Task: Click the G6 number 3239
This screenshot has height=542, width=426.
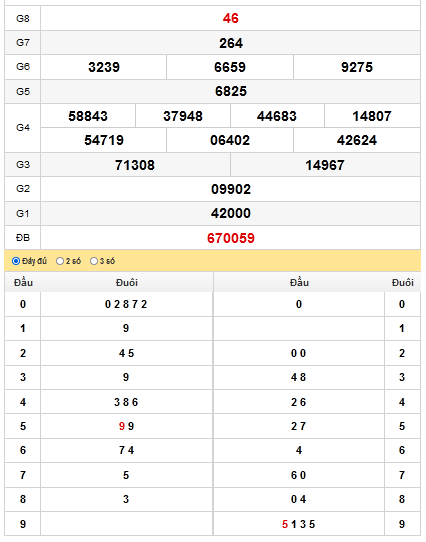Action: (x=104, y=67)
